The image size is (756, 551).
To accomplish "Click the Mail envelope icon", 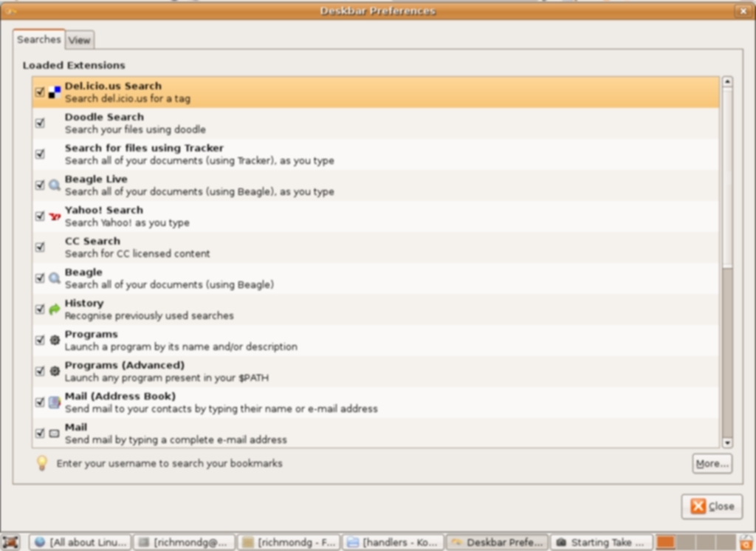I will pos(55,434).
